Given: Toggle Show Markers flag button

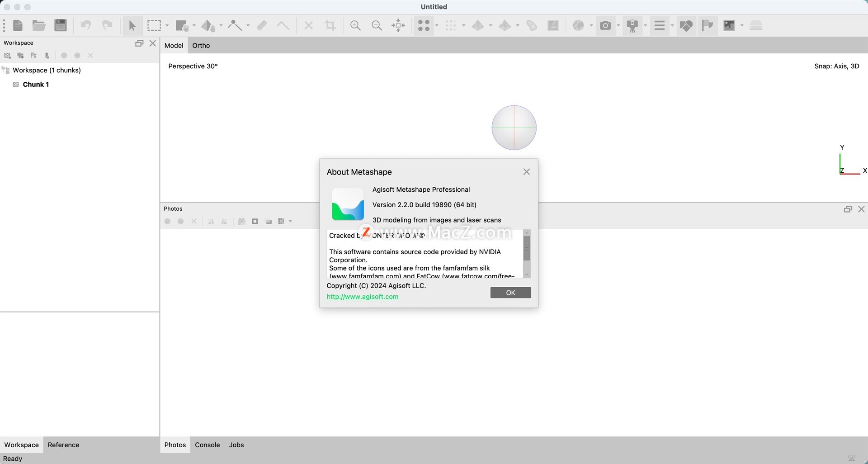Looking at the screenshot, I should (708, 25).
